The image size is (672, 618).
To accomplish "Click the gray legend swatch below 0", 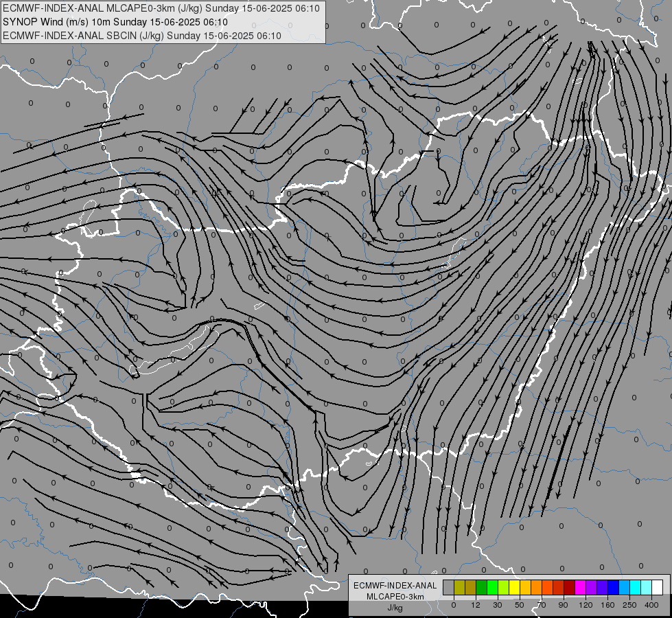I will point(449,587).
